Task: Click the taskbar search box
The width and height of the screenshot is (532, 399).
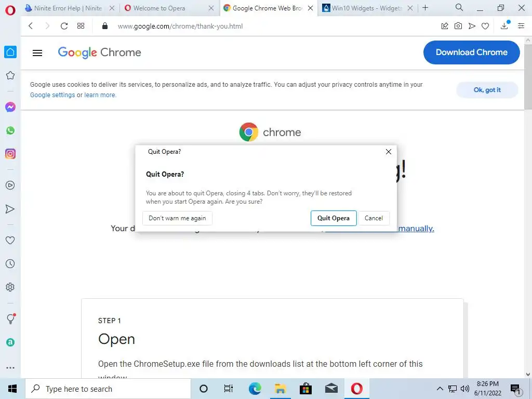Action: pos(108,389)
